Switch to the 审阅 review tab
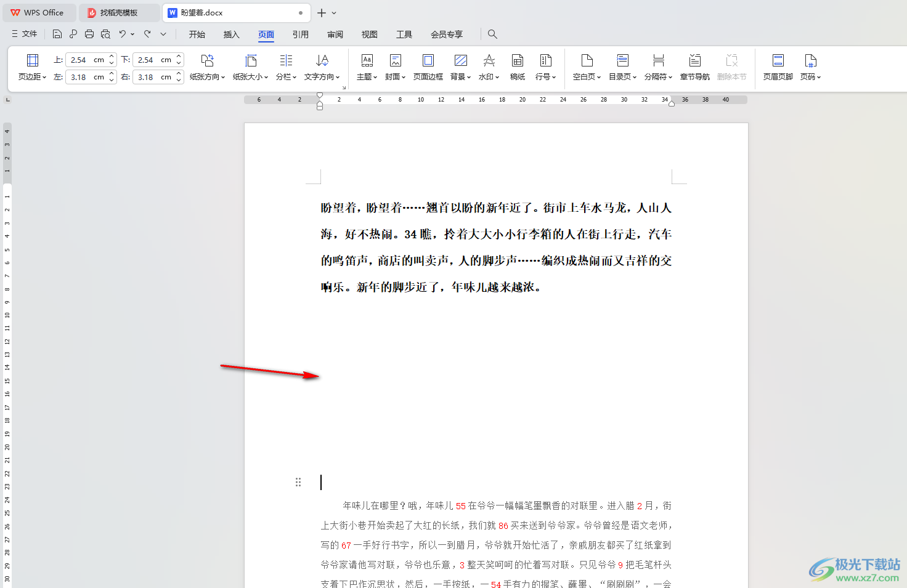The height and width of the screenshot is (588, 907). (x=335, y=34)
